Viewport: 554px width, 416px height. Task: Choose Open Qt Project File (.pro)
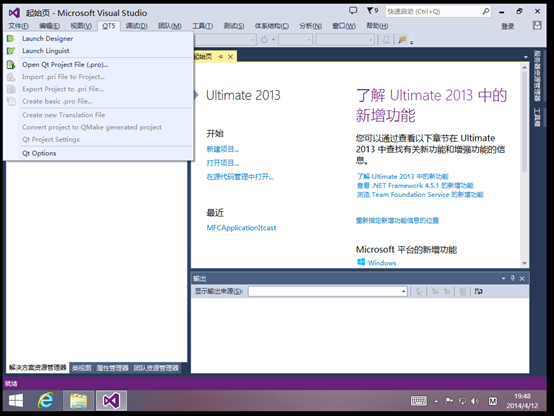coord(65,65)
